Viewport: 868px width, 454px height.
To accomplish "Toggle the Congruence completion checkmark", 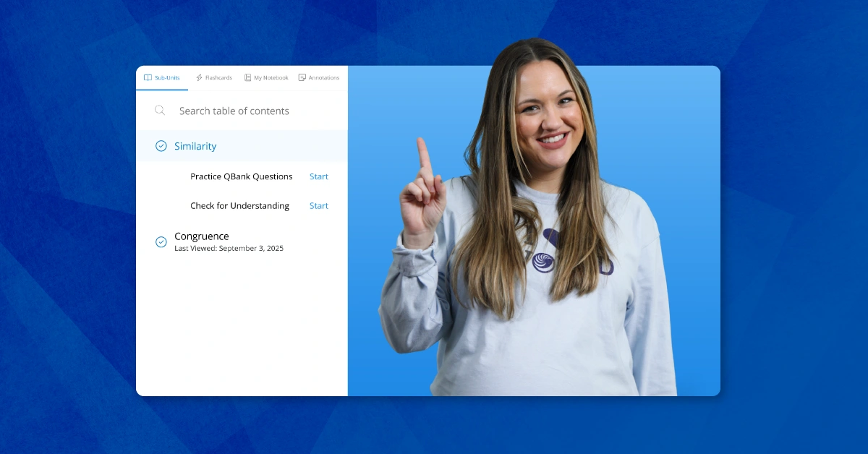I will pos(161,242).
